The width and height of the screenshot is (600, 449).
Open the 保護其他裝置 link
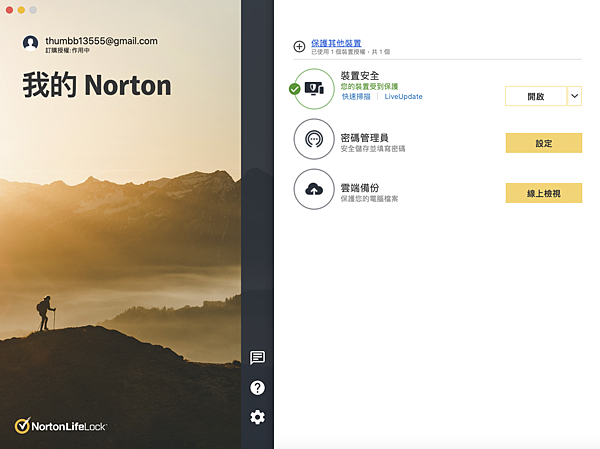[x=336, y=43]
